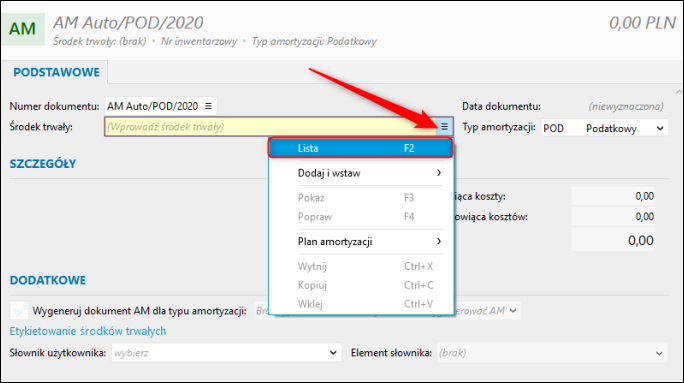Image resolution: width=684 pixels, height=383 pixels.
Task: Click the DODATKOWE section header
Action: (48, 280)
